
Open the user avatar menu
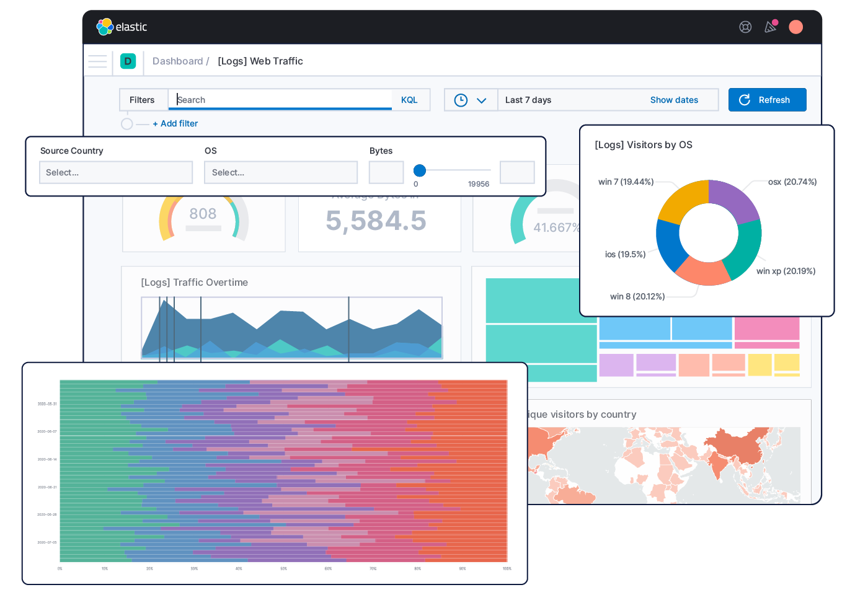pyautogui.click(x=795, y=27)
